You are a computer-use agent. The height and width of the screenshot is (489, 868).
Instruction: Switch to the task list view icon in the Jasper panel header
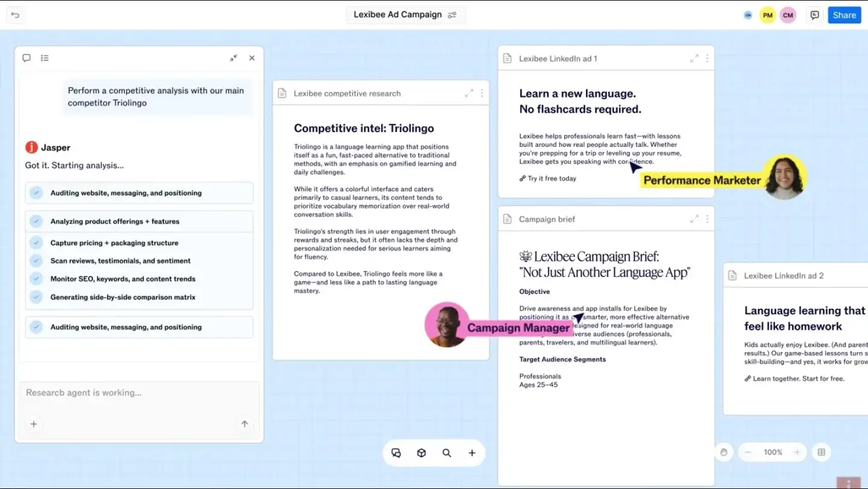click(45, 58)
